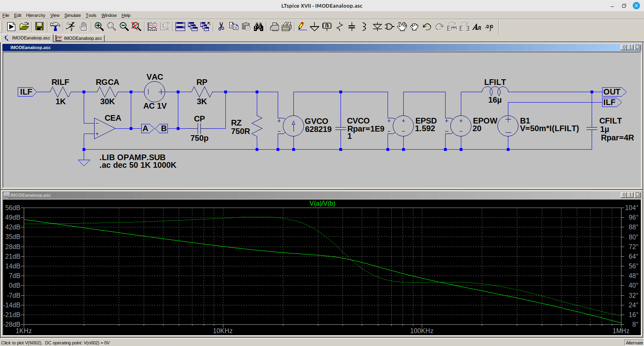Select the Copy tool icon
The width and height of the screenshot is (644, 346).
click(233, 27)
